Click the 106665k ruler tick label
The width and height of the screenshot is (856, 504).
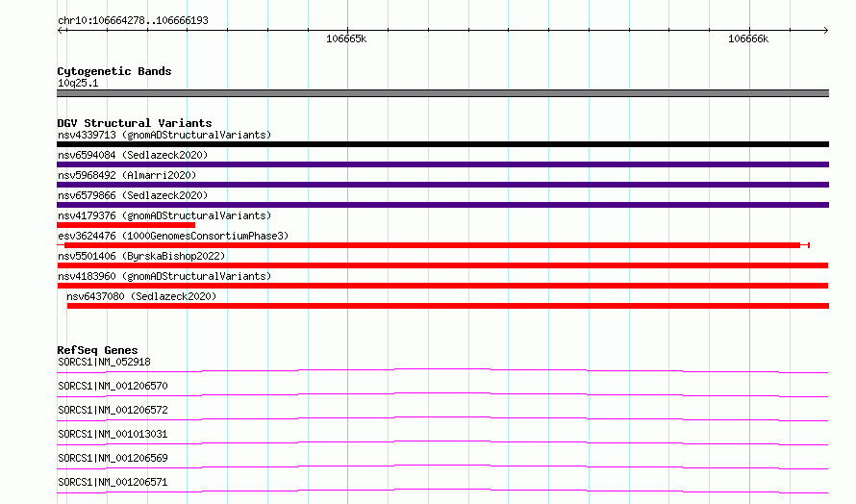point(346,38)
